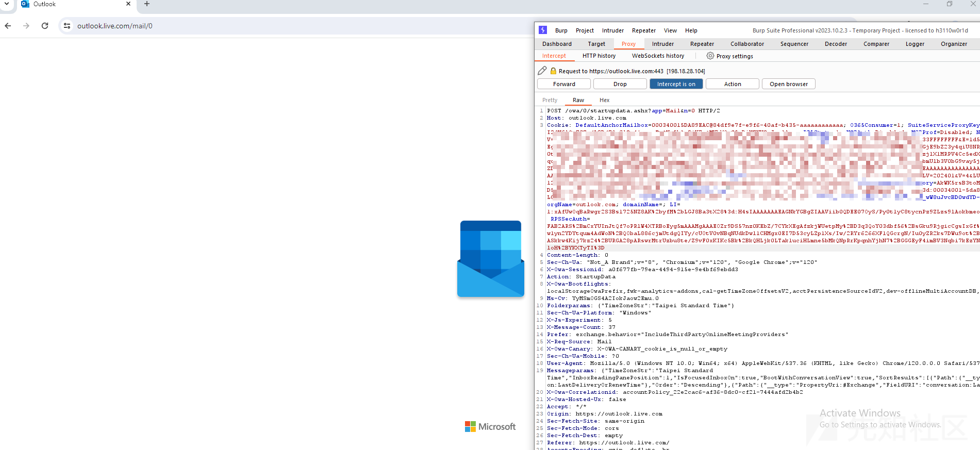Open the Repeater menu in menu bar
This screenshot has width=980, height=450.
643,30
